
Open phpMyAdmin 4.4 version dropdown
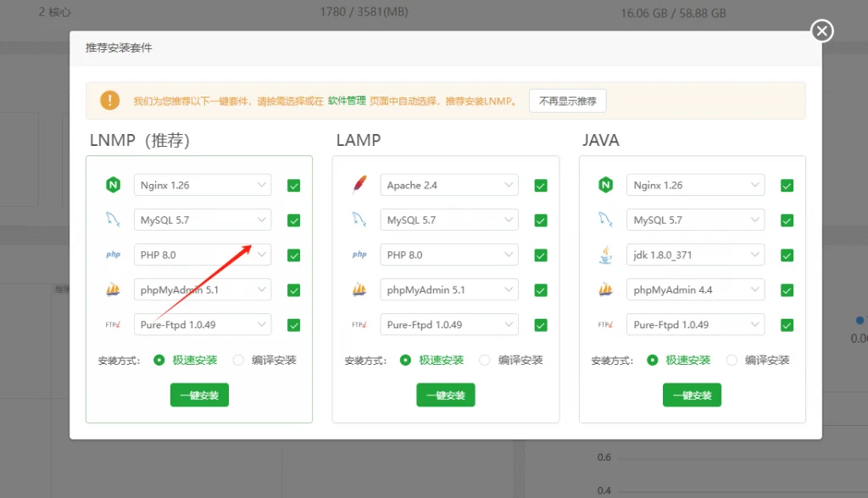pyautogui.click(x=695, y=289)
